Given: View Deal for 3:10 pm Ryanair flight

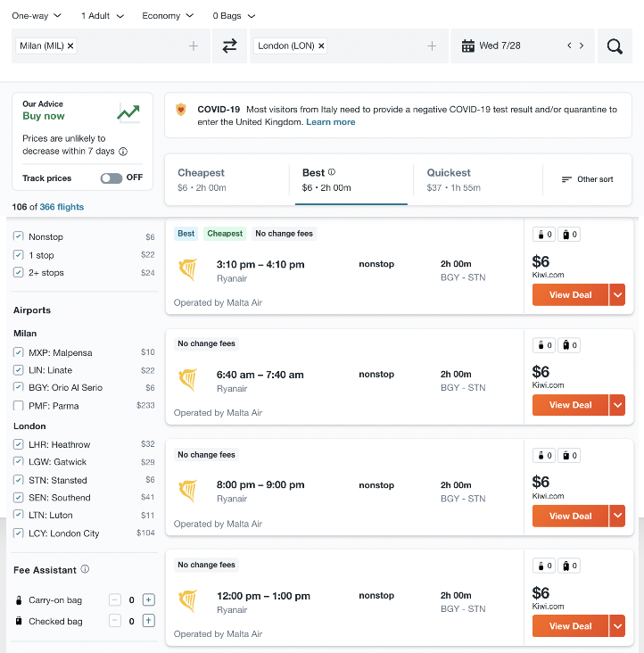Looking at the screenshot, I should tap(570, 295).
